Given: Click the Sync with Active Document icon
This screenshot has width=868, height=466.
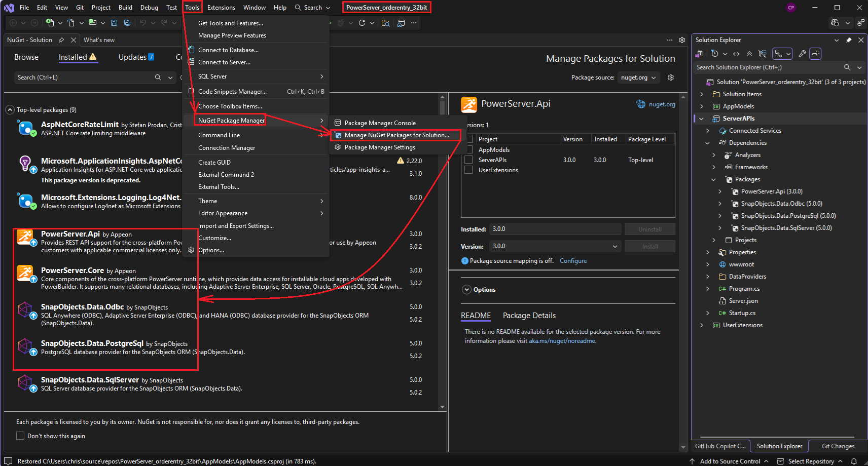Looking at the screenshot, I should pos(736,54).
